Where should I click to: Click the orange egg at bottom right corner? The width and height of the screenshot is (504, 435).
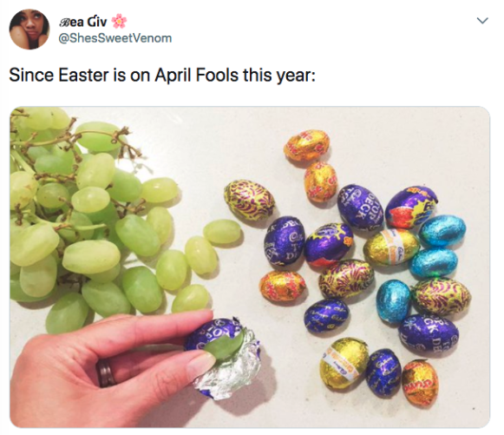(x=420, y=382)
